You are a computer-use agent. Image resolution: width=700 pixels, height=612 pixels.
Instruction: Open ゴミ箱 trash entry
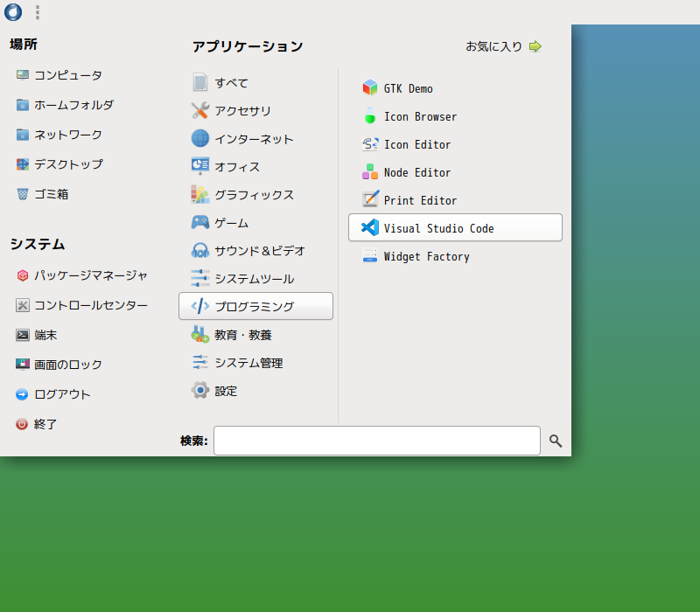[42, 194]
